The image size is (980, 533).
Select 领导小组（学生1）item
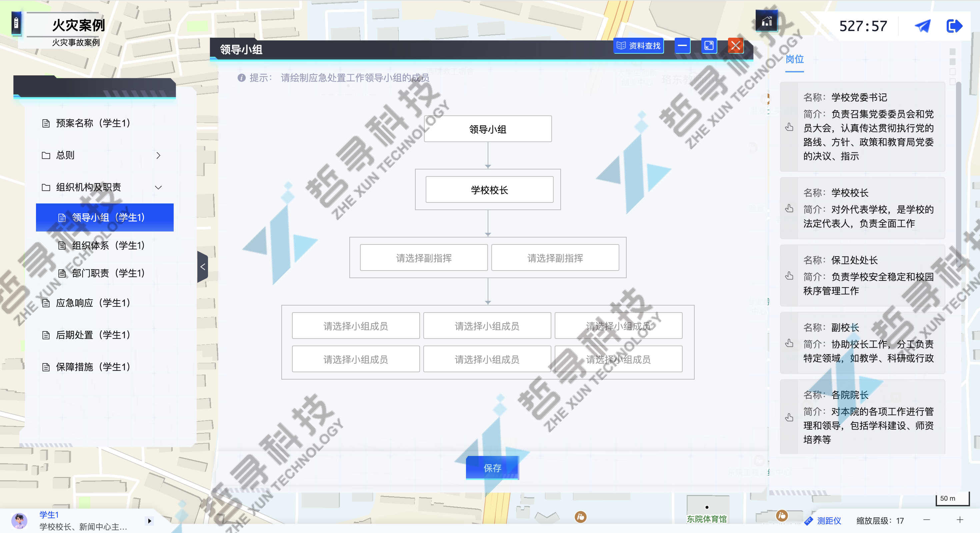pos(105,217)
